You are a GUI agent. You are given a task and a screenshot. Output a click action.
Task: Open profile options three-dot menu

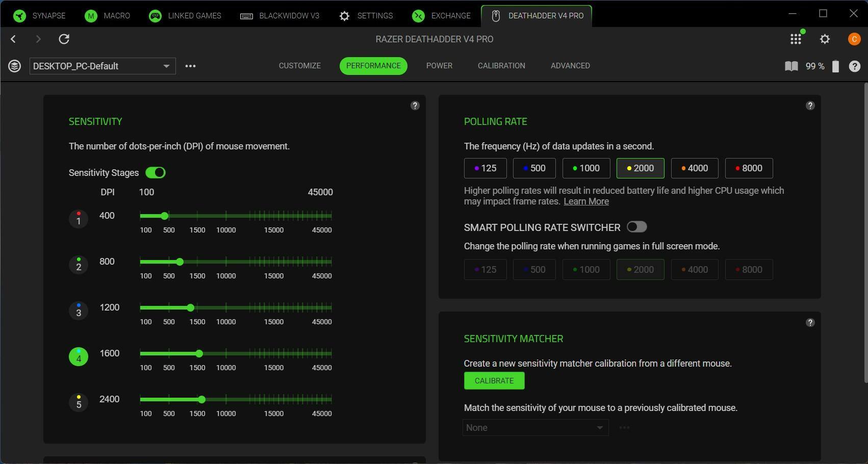click(x=190, y=66)
